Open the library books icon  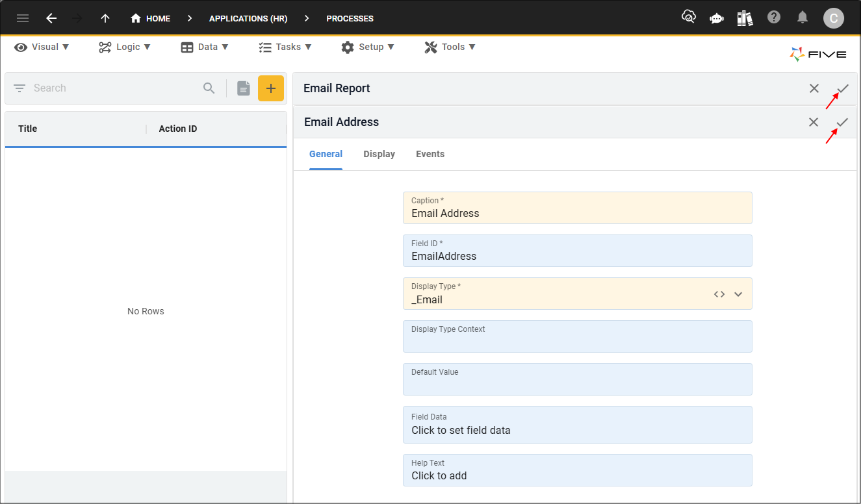point(745,18)
